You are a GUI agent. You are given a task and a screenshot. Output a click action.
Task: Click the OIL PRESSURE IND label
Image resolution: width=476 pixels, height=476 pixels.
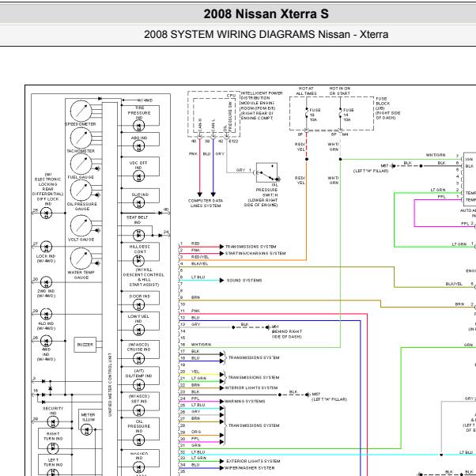coord(139,426)
